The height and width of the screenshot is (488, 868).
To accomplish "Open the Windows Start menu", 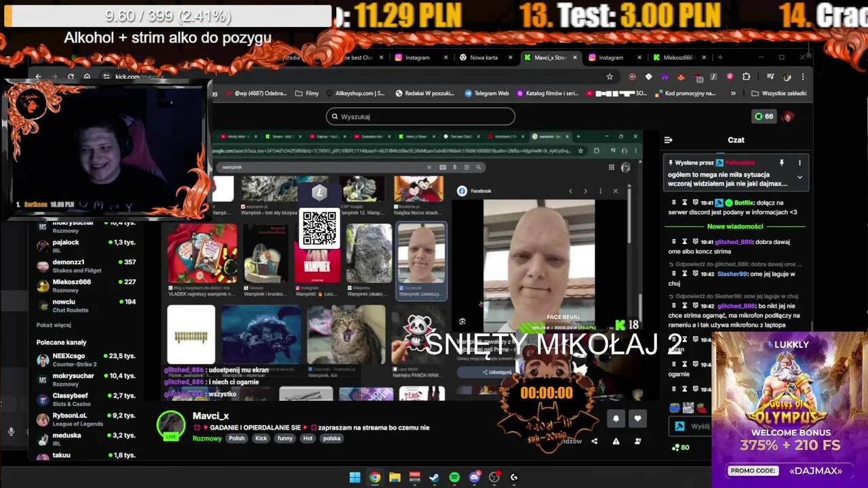I will point(355,477).
